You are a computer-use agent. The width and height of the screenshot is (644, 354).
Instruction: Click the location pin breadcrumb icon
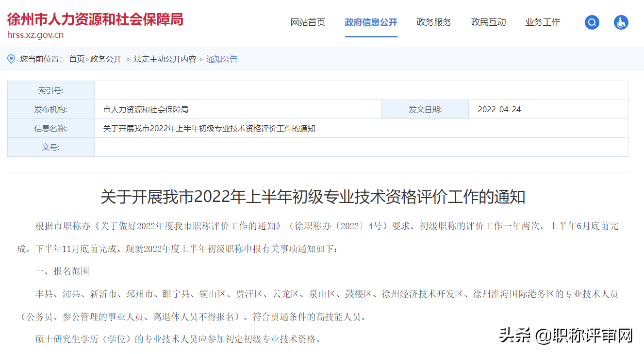pyautogui.click(x=11, y=59)
